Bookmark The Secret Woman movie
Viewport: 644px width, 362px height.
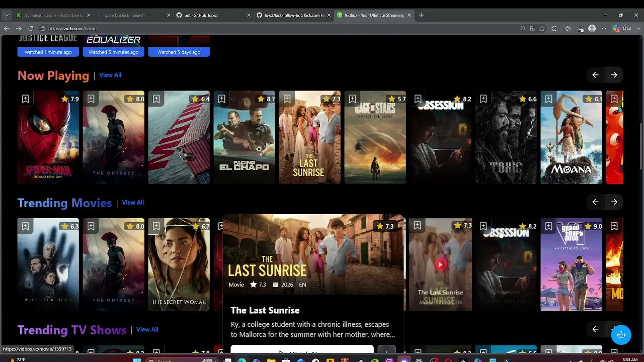pos(156,226)
